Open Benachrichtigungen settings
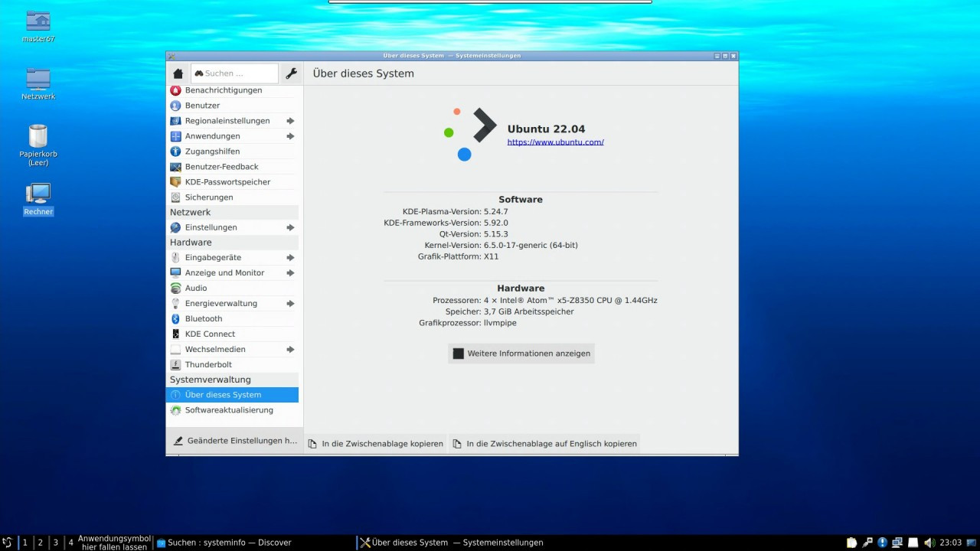The width and height of the screenshot is (980, 551). click(x=232, y=90)
